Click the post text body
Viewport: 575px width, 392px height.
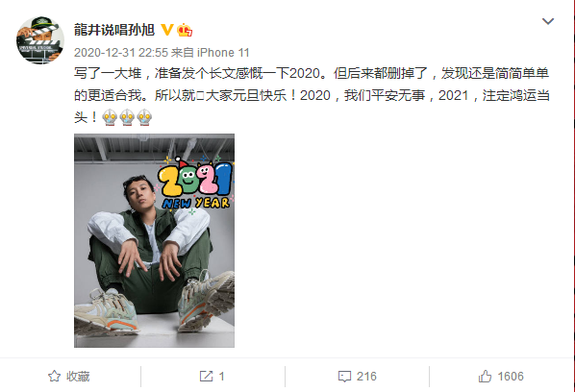pos(312,95)
